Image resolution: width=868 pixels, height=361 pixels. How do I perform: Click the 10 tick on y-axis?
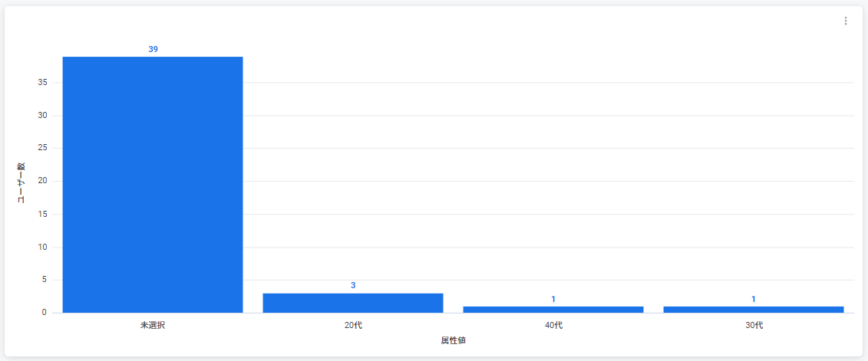(43, 248)
